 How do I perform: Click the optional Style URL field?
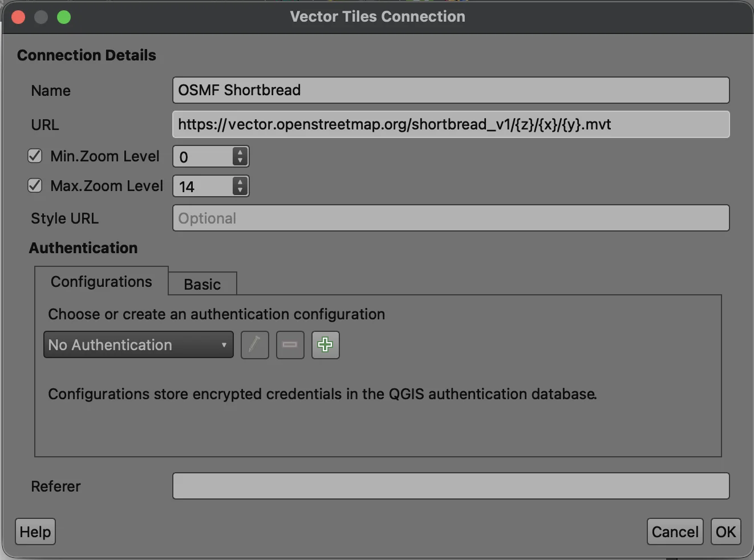(451, 218)
